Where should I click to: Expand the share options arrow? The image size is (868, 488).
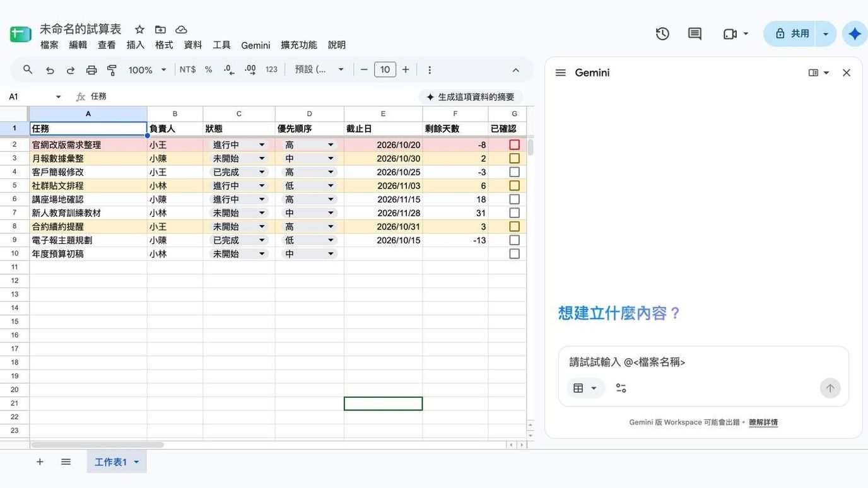point(826,34)
